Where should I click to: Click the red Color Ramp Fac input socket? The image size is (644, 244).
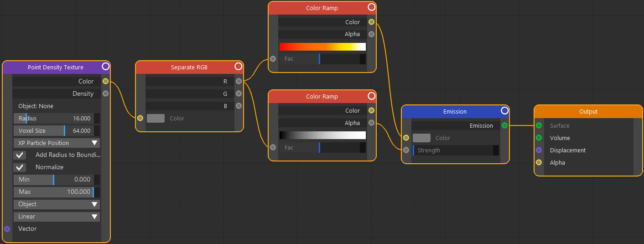(x=273, y=59)
